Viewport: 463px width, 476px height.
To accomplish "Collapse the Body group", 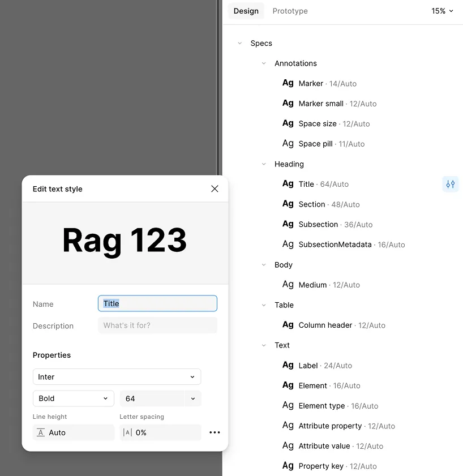I will [x=264, y=265].
